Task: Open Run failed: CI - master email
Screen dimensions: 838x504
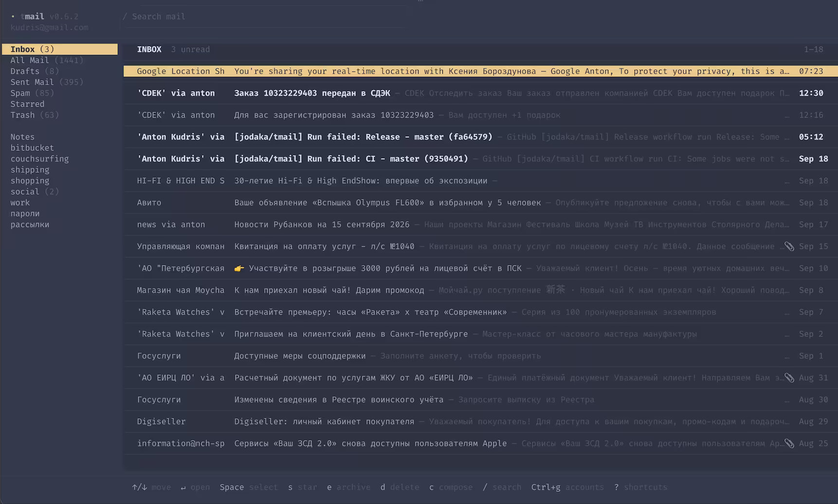Action: coord(480,159)
